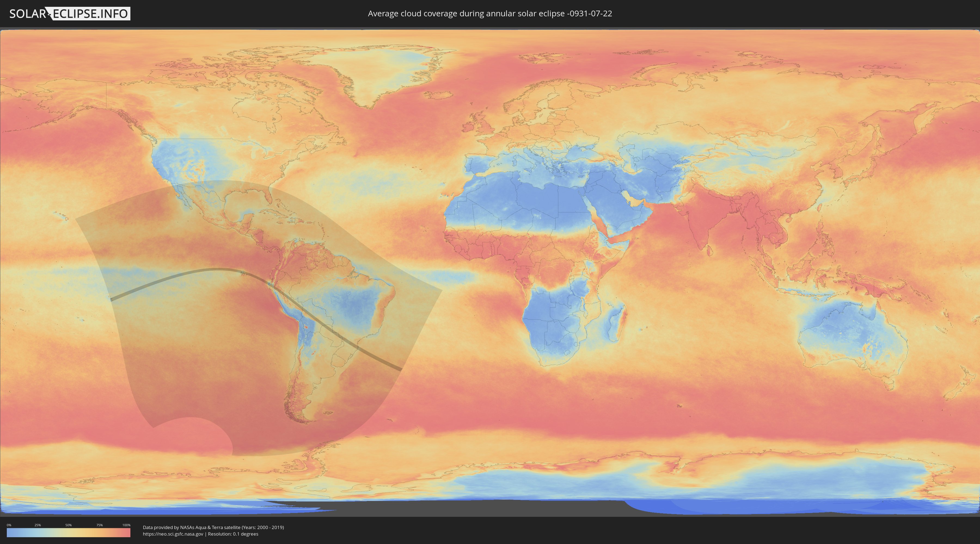This screenshot has height=544, width=980.
Task: Click the western start of the eclipse path
Action: tap(113, 299)
